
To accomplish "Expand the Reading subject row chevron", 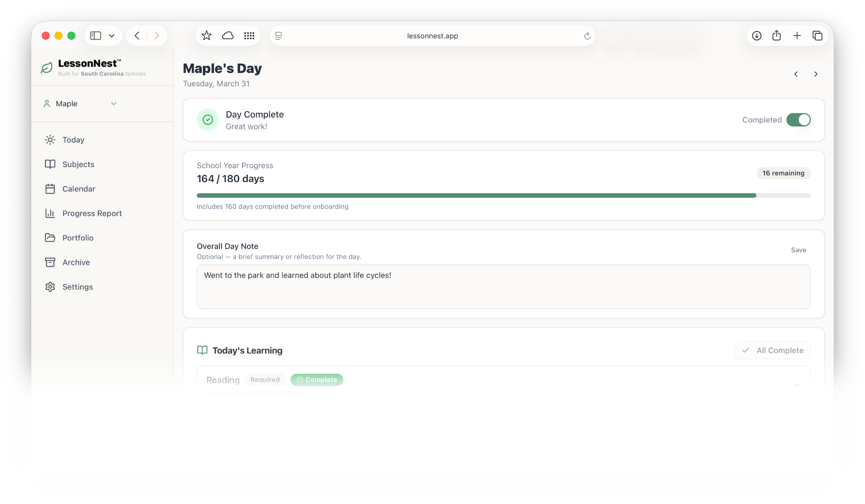I will click(x=797, y=385).
